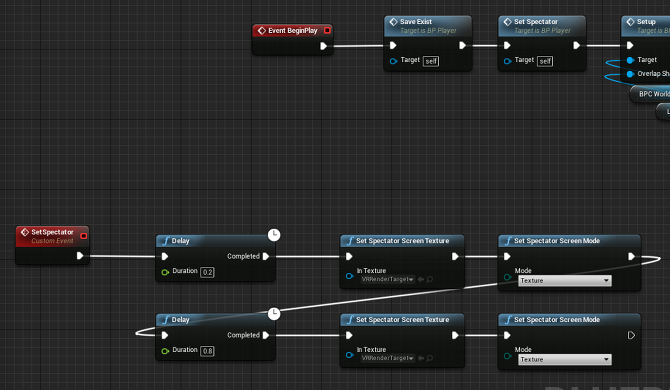Click the SetSpectator Custom Event exec output pin
Image resolution: width=670 pixels, height=390 pixels.
pos(80,256)
